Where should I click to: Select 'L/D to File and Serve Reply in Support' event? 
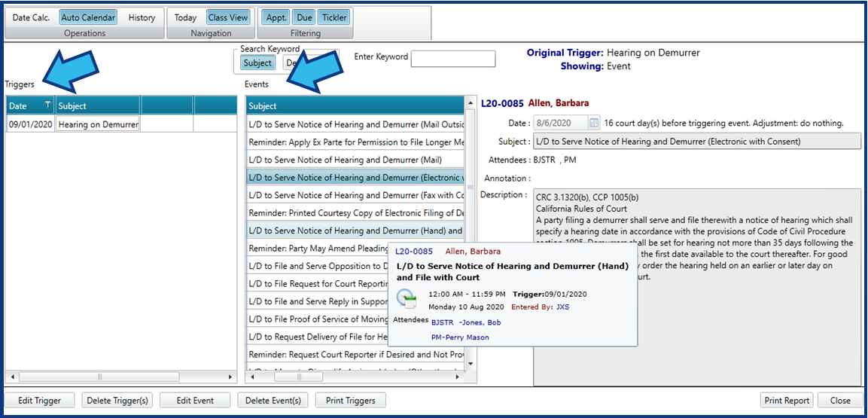coord(318,301)
